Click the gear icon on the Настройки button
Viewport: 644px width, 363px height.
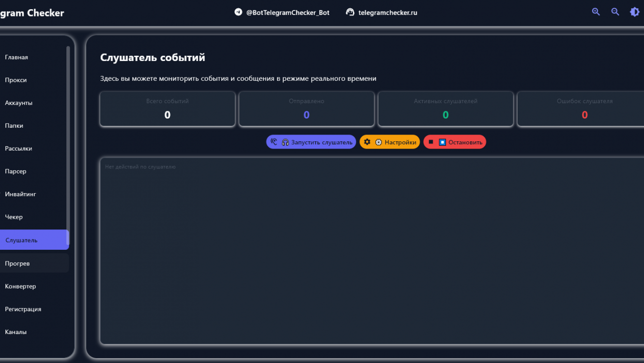(367, 142)
